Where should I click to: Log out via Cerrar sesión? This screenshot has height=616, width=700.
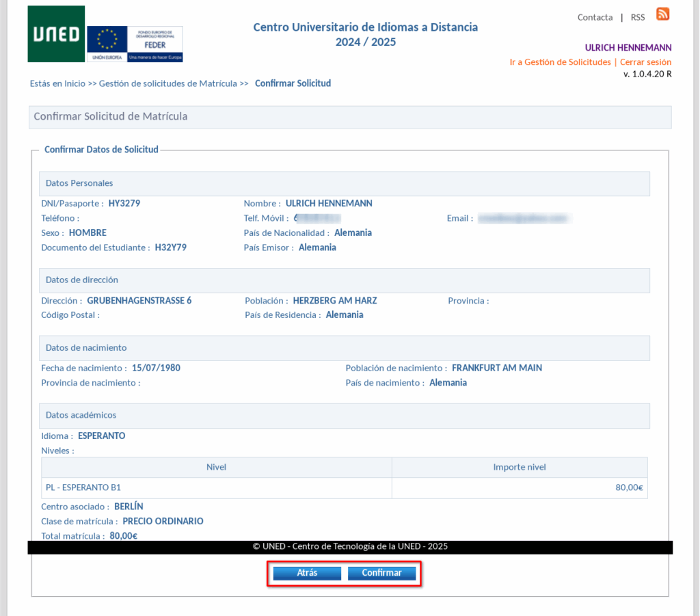(x=645, y=62)
